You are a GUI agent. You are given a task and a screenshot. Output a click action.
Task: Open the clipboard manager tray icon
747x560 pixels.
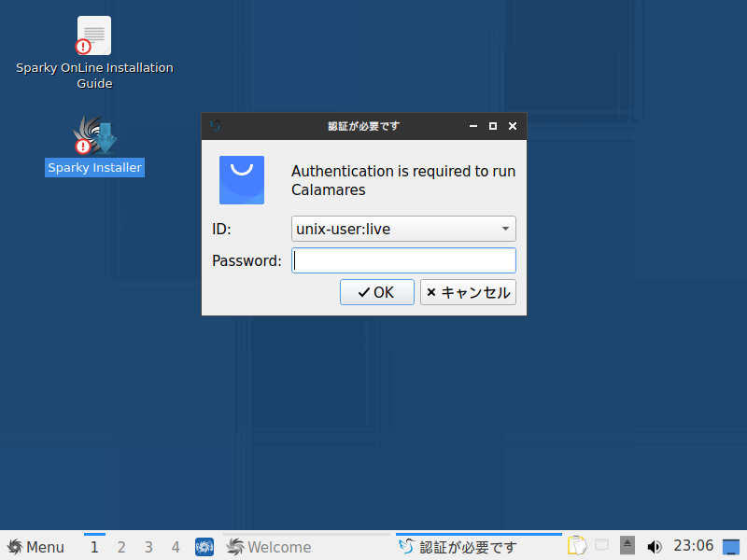tap(577, 546)
